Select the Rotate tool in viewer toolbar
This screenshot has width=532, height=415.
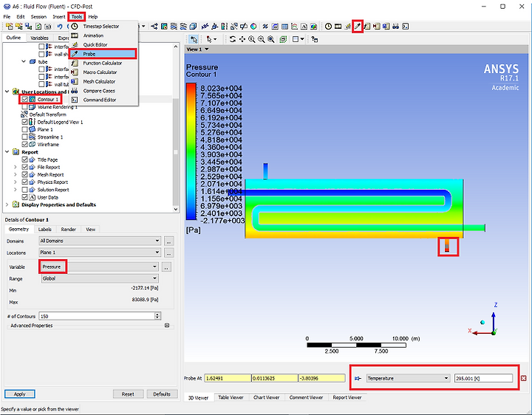(233, 39)
